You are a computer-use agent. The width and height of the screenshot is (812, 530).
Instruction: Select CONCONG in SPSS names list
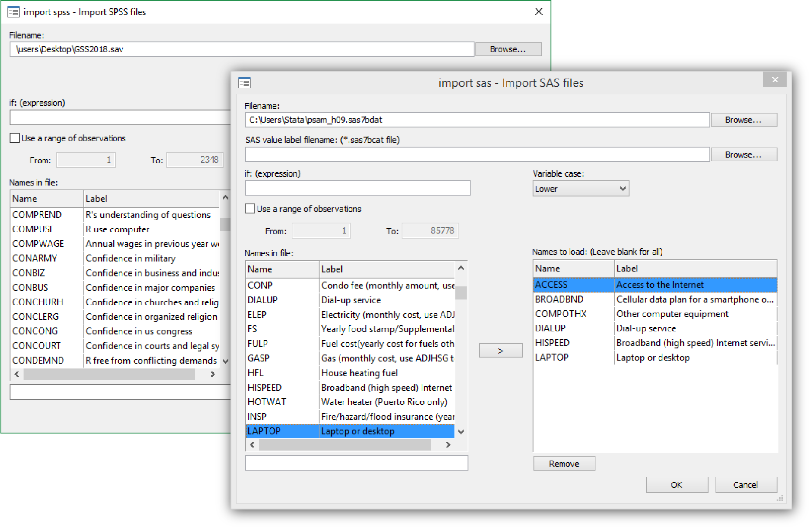(x=115, y=331)
